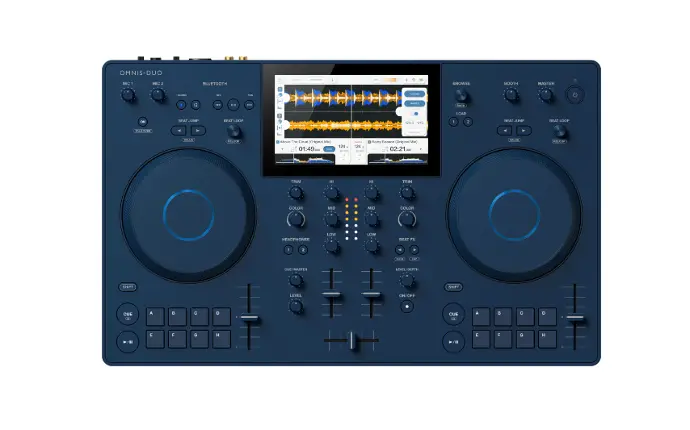Trigger left deck performance pad D

[x=221, y=316]
